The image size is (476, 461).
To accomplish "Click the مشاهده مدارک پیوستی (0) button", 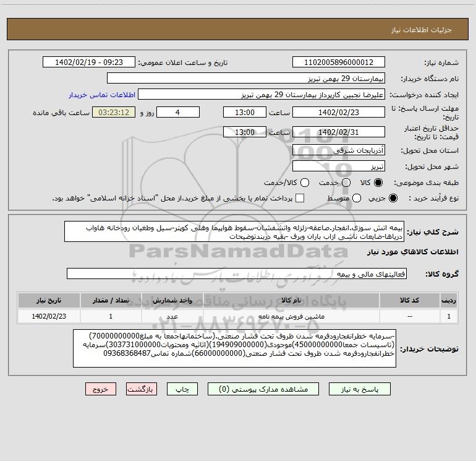I will point(263,389).
